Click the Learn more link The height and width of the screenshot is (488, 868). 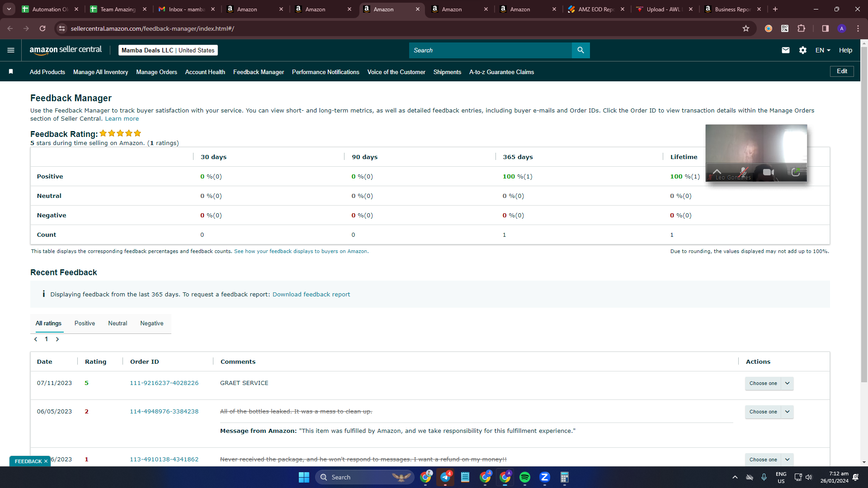pos(122,119)
